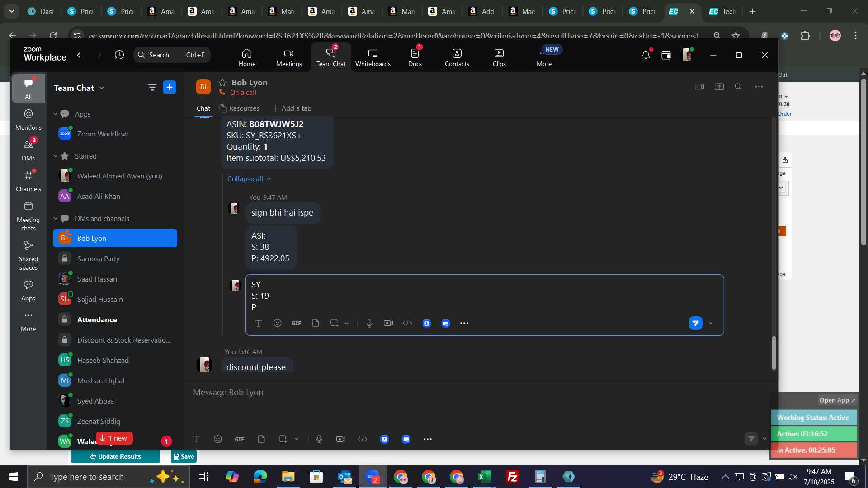Open Meeting chats in the sidebar

pyautogui.click(x=28, y=216)
